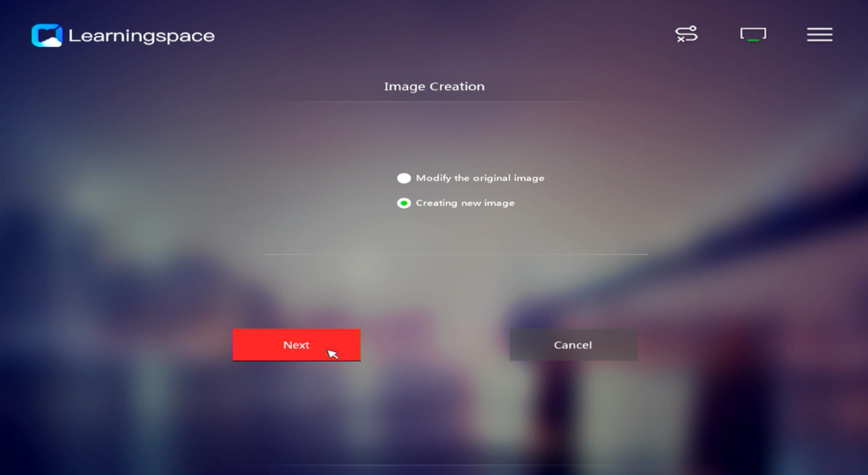Image resolution: width=868 pixels, height=475 pixels.
Task: Proceed with Next to continue image creation
Action: (296, 345)
